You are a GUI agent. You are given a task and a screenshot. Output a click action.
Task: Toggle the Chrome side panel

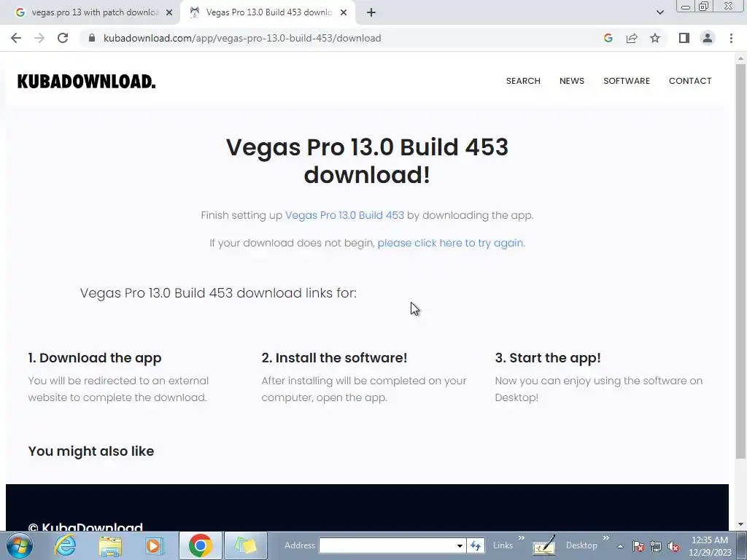tap(684, 38)
